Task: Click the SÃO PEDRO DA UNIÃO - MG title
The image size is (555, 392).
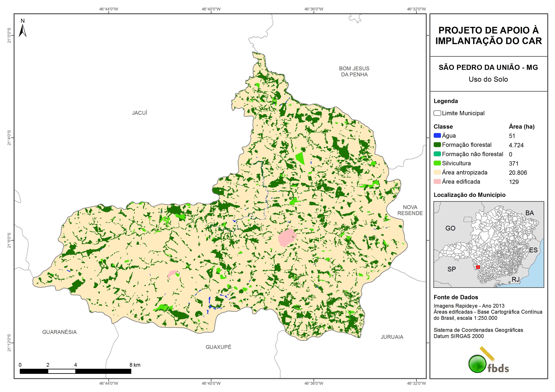Action: click(488, 67)
